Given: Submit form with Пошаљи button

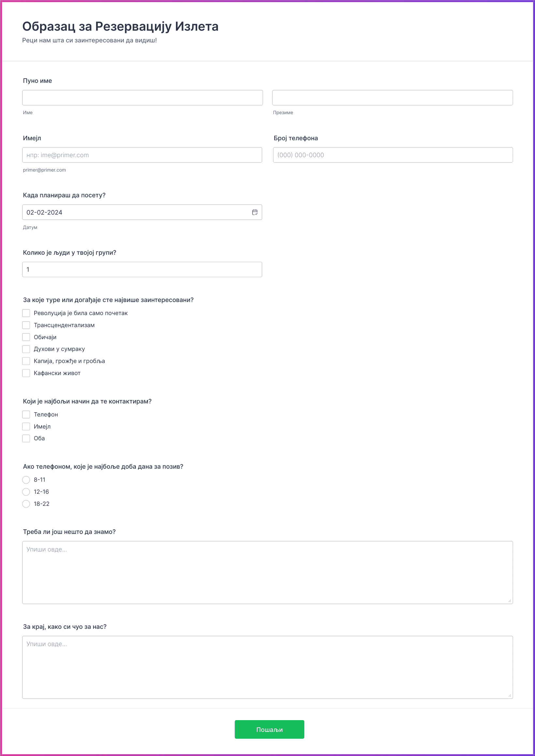Looking at the screenshot, I should (x=269, y=729).
